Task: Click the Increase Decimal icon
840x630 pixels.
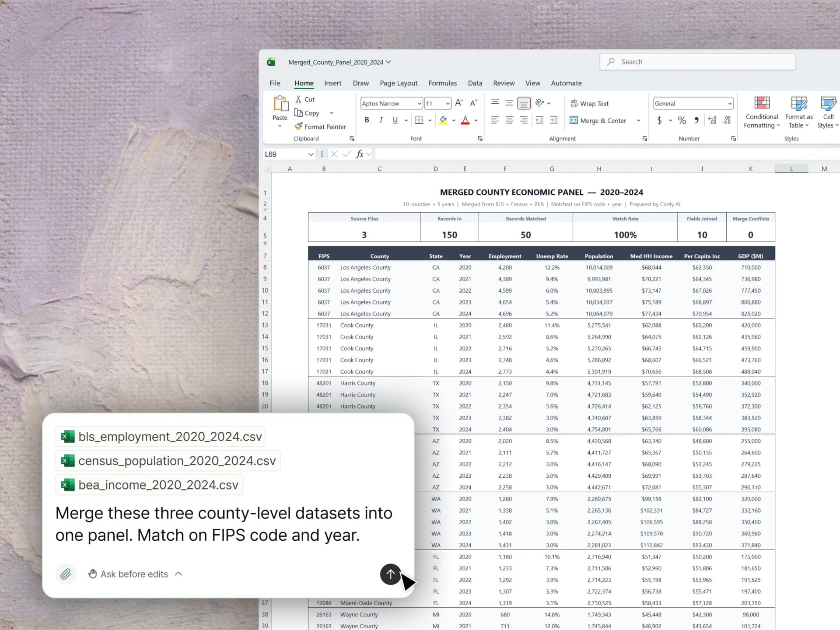Action: click(712, 120)
